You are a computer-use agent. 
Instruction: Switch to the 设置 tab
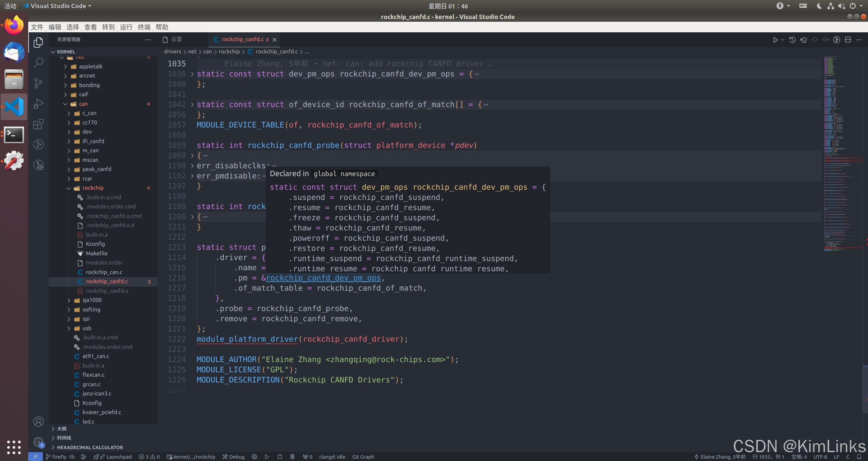pos(176,39)
